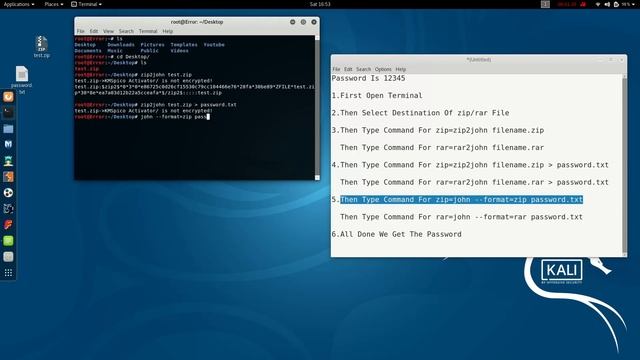Open the Places menu
The image size is (640, 360).
click(x=53, y=4)
